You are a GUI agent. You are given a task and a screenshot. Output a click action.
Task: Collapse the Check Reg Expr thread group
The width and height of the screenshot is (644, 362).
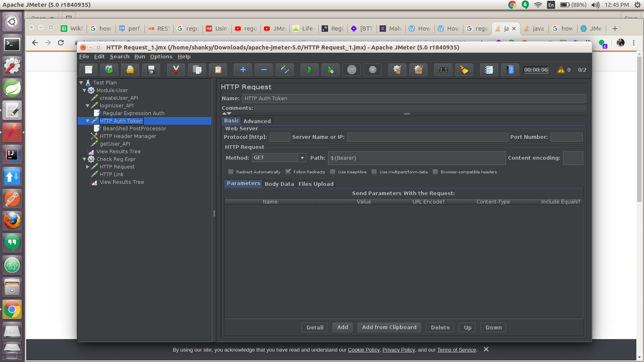pyautogui.click(x=85, y=159)
